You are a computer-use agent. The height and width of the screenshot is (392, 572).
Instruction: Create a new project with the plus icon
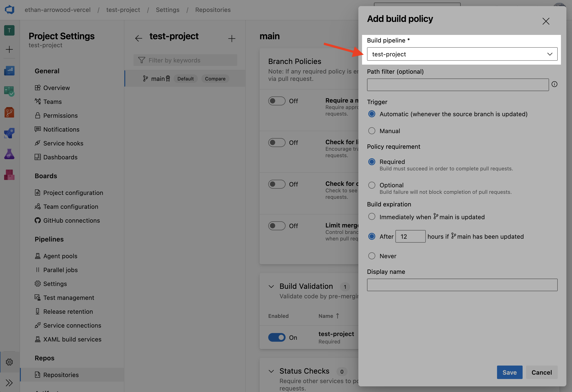click(x=9, y=49)
